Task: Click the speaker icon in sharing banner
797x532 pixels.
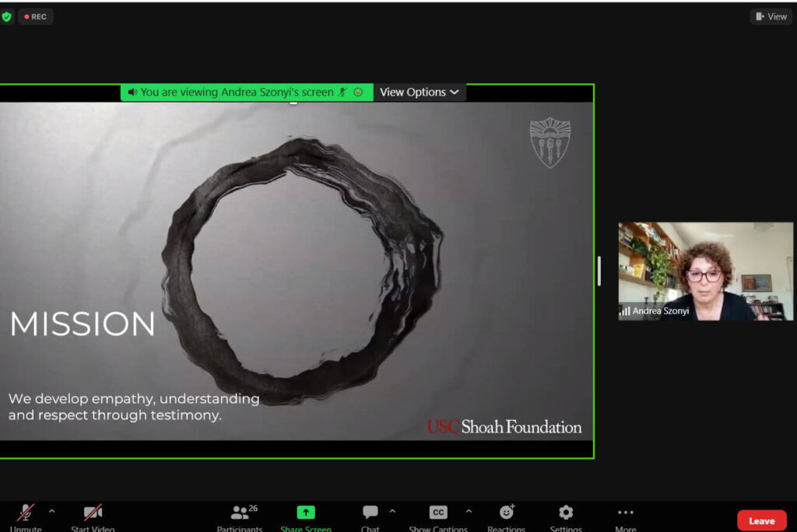Action: (132, 93)
